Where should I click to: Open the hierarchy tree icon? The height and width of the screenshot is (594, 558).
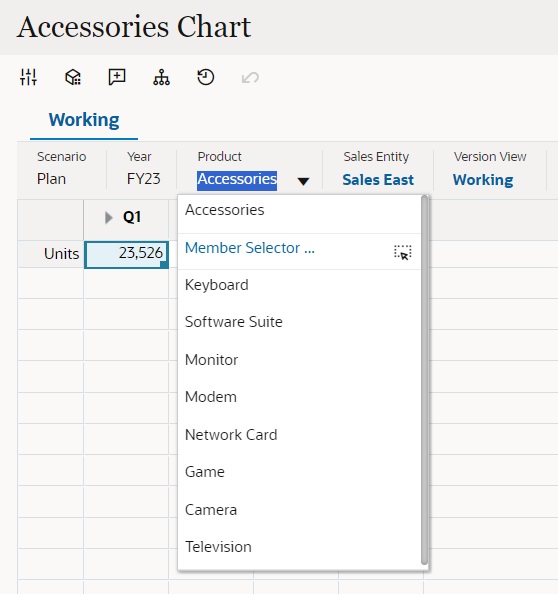pyautogui.click(x=161, y=77)
